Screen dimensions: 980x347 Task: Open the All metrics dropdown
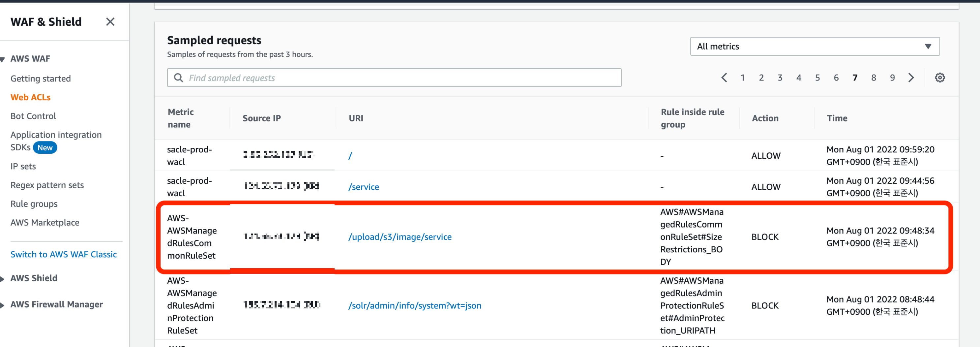tap(815, 47)
